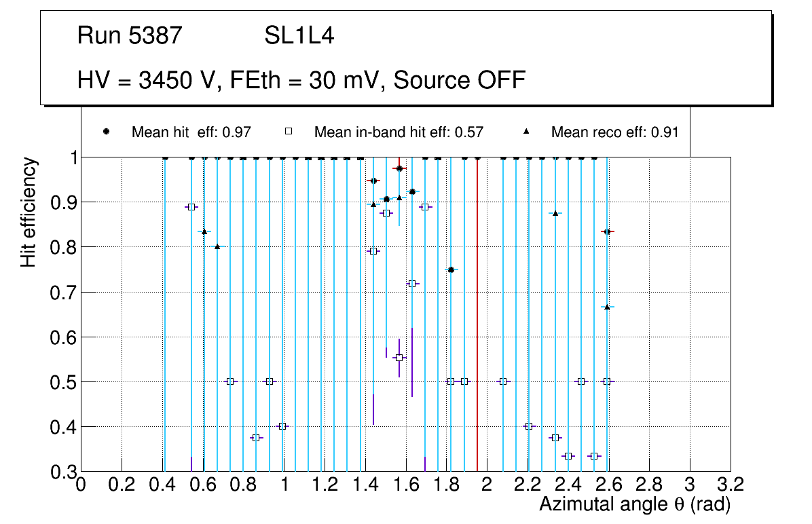Select the 'Mean in-band hit eff: 0.57' legend text
This screenshot has height=524, width=812.
399,132
